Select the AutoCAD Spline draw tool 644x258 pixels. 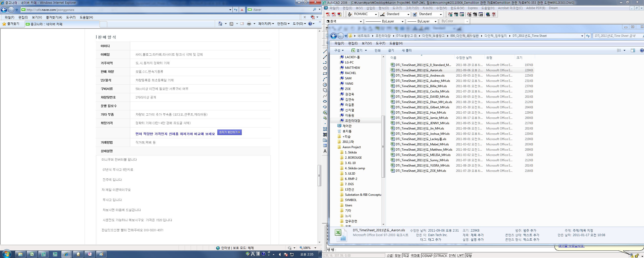[325, 96]
